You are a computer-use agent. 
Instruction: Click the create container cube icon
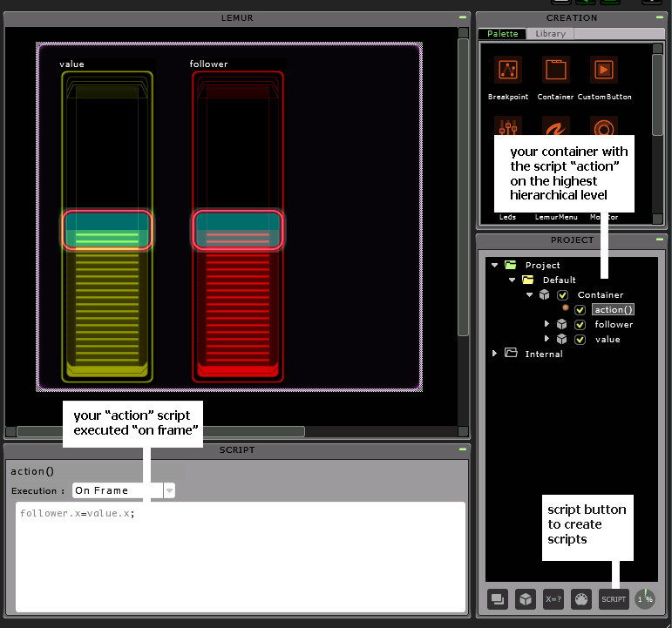click(x=526, y=598)
